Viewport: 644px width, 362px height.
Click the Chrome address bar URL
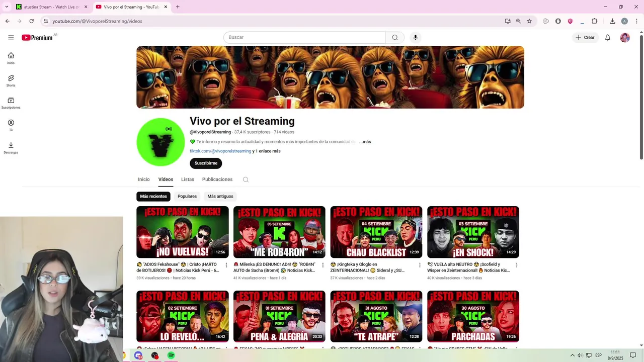point(97,21)
